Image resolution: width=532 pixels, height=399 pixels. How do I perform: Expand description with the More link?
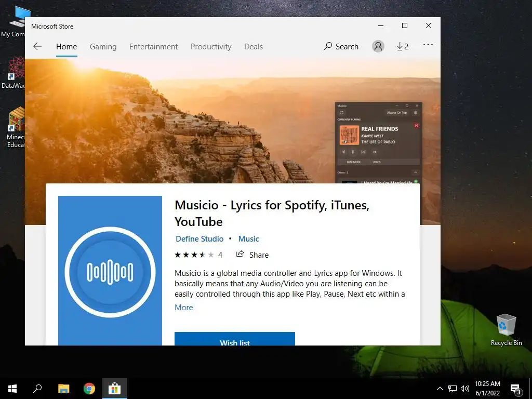[183, 308]
